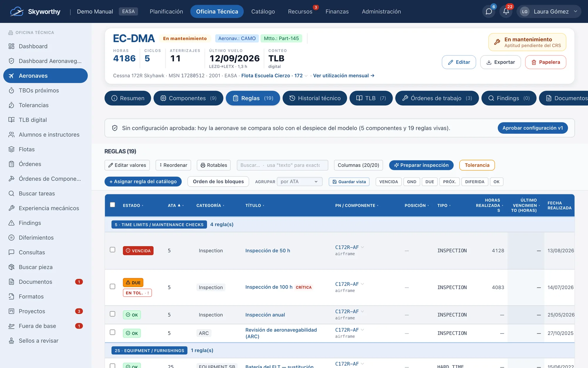The height and width of the screenshot is (368, 588).
Task: Open Experiencia mecánicos in sidebar
Action: [x=46, y=208]
